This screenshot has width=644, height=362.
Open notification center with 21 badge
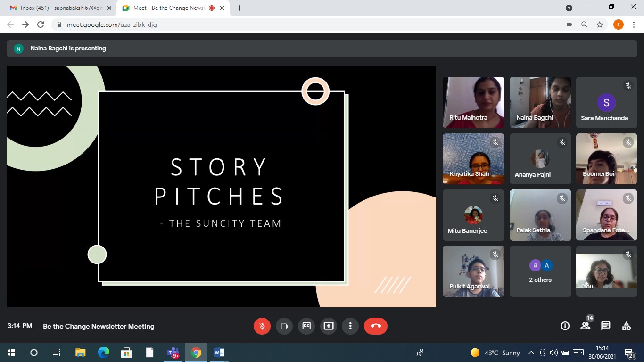[x=630, y=353]
